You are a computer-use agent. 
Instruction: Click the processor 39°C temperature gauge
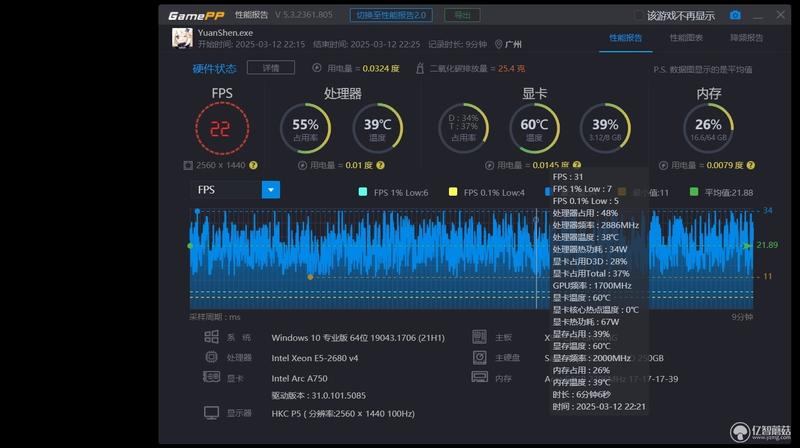[x=378, y=129]
